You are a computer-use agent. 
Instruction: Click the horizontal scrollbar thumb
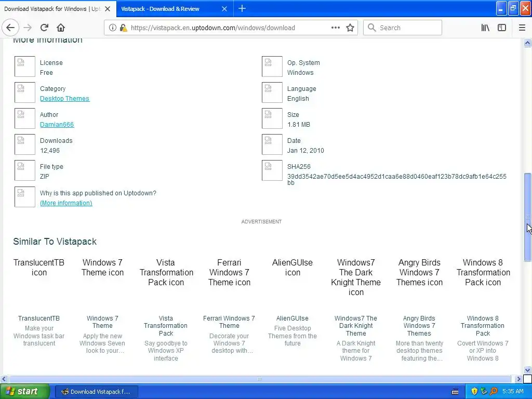(260, 379)
